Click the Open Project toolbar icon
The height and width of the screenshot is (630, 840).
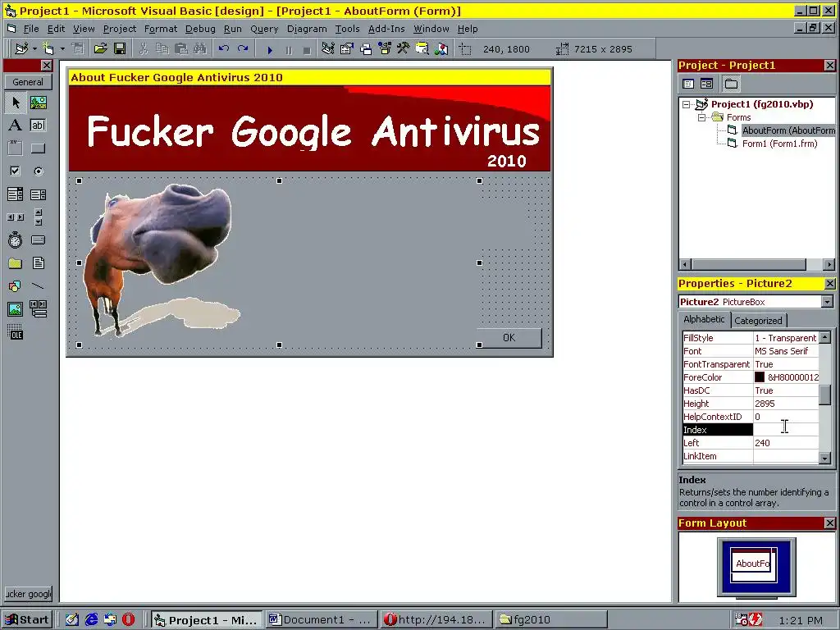pos(100,48)
